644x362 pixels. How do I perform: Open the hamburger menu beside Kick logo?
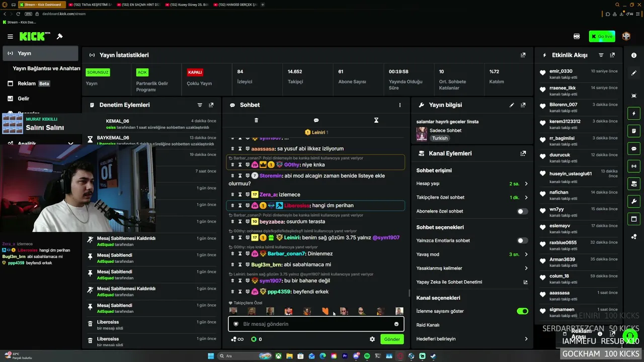[x=10, y=36]
